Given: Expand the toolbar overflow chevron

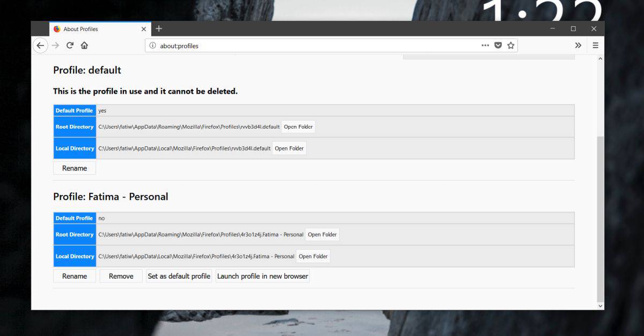Looking at the screenshot, I should click(578, 46).
